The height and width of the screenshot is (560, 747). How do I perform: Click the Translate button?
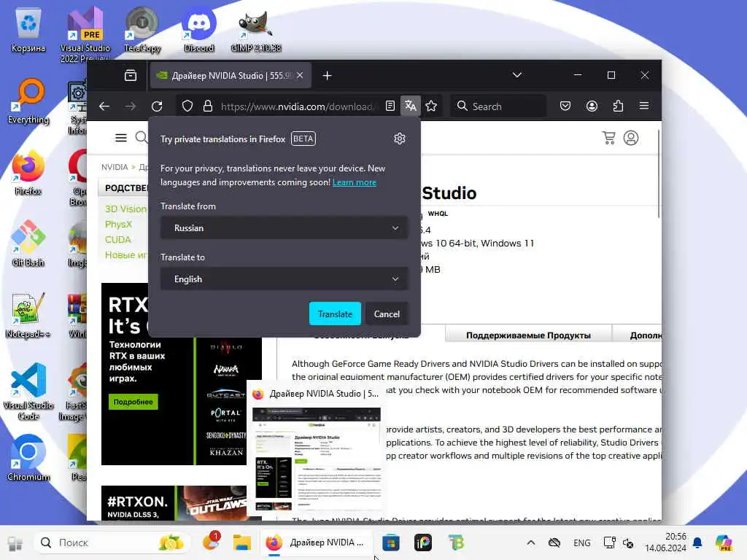tap(335, 314)
